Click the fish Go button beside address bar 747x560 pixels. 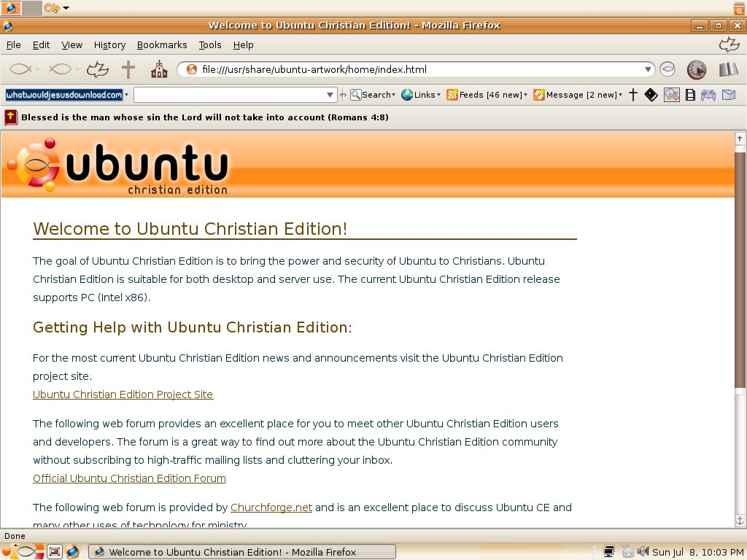click(x=667, y=69)
